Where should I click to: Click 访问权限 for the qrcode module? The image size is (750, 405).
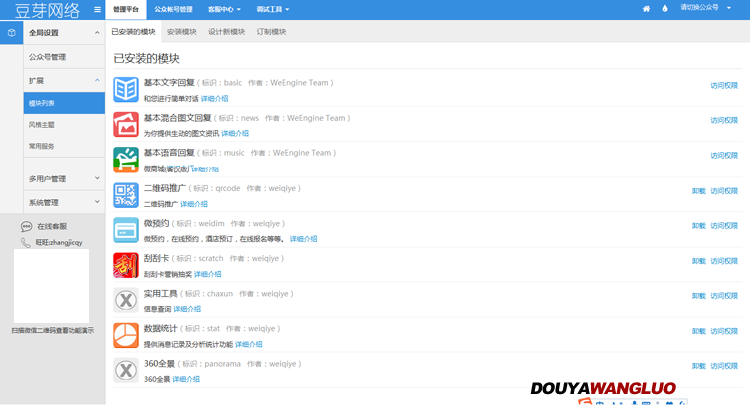(724, 191)
